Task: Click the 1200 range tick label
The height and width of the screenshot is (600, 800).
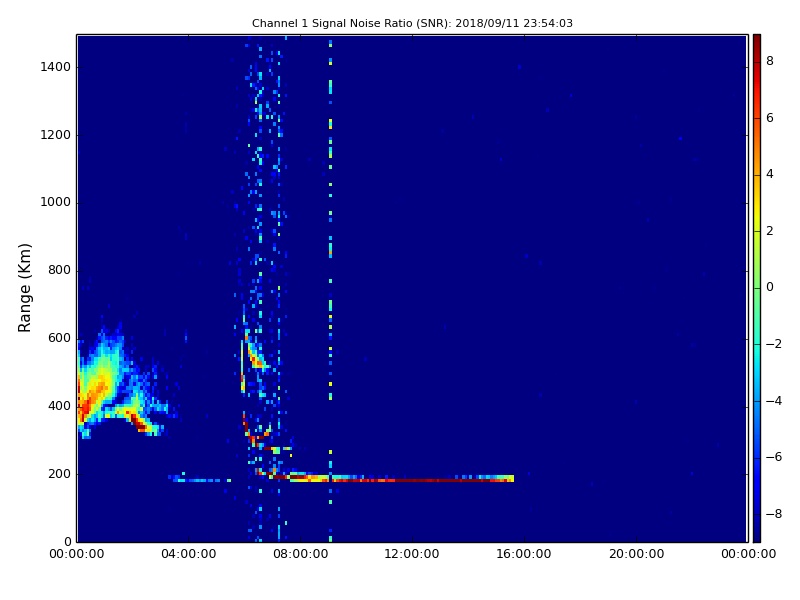Action: [x=55, y=135]
